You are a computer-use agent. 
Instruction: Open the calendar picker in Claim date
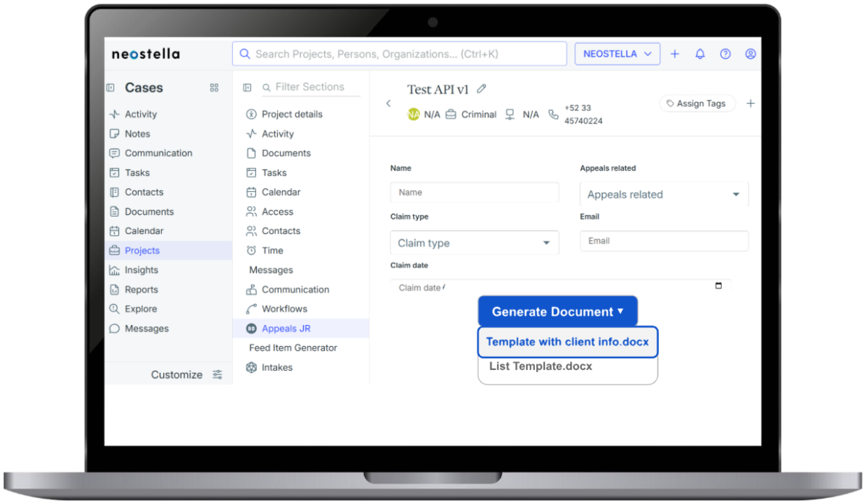point(718,286)
